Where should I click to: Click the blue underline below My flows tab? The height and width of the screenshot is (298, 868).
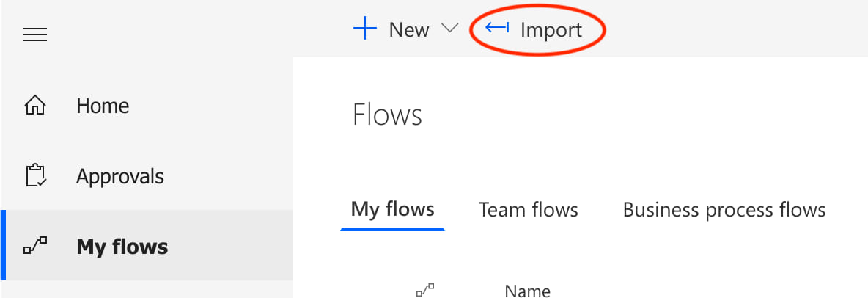[393, 230]
